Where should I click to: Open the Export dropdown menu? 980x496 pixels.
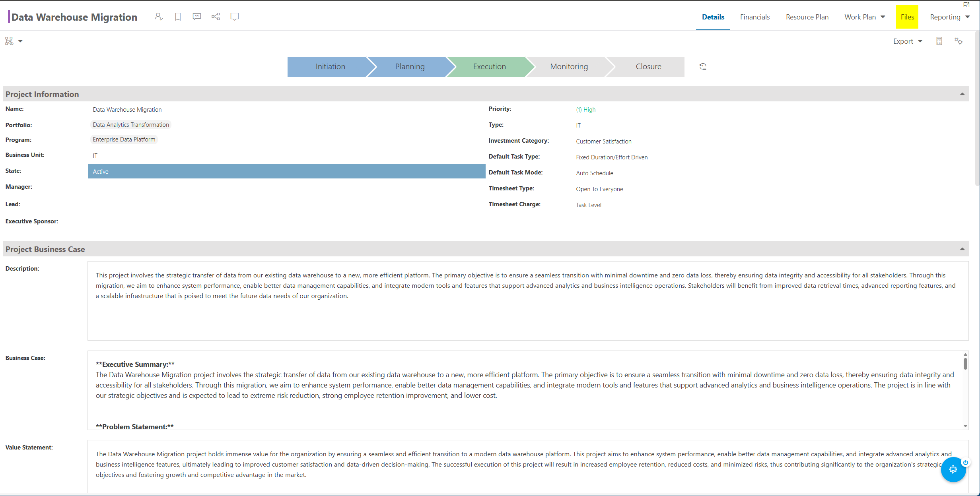pyautogui.click(x=908, y=41)
